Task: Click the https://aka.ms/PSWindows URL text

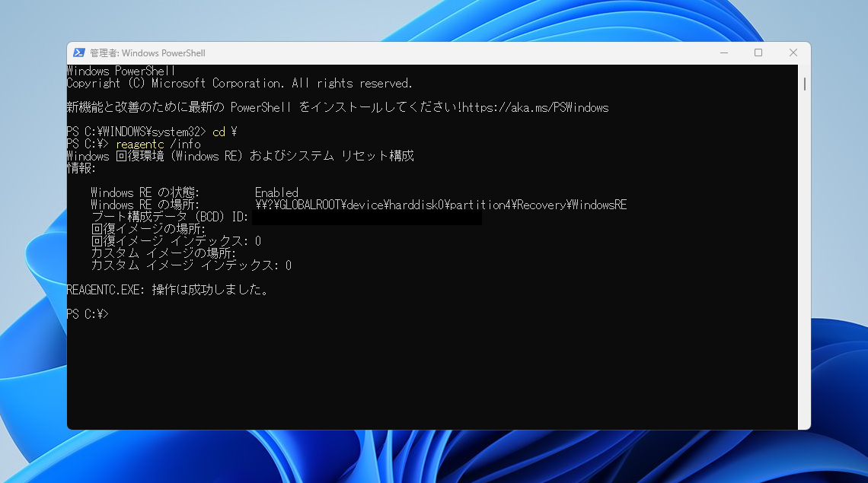Action: coord(535,107)
